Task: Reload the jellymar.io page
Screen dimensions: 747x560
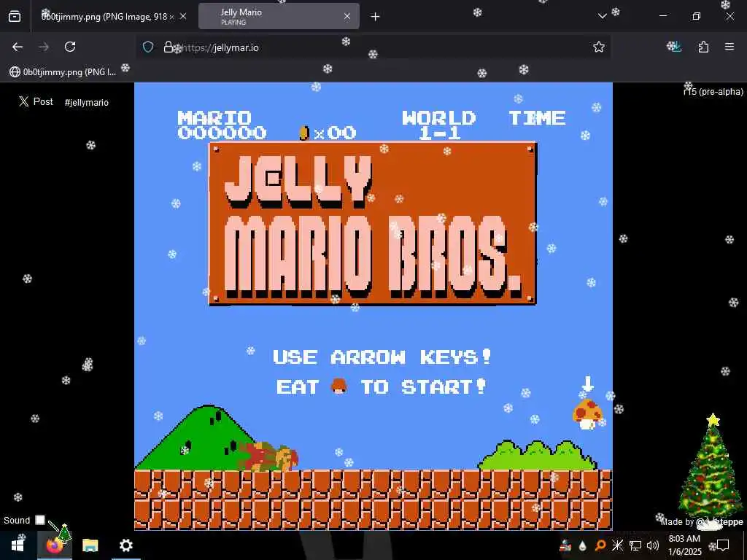Action: point(70,47)
